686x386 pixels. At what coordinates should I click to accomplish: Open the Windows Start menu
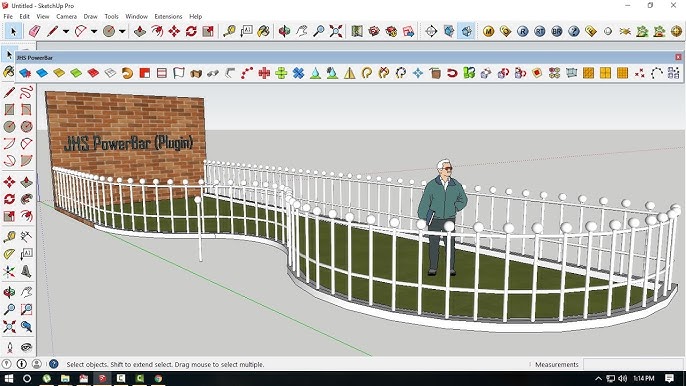click(8, 378)
